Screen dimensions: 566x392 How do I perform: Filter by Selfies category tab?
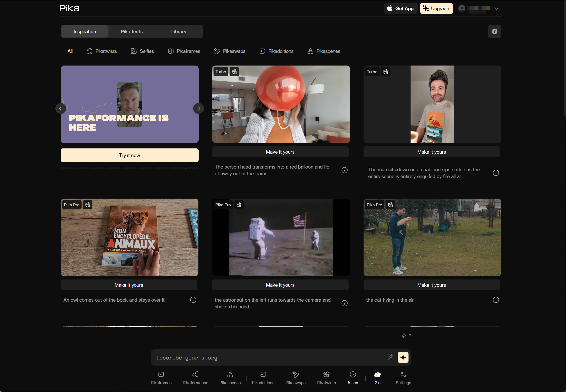click(x=142, y=51)
